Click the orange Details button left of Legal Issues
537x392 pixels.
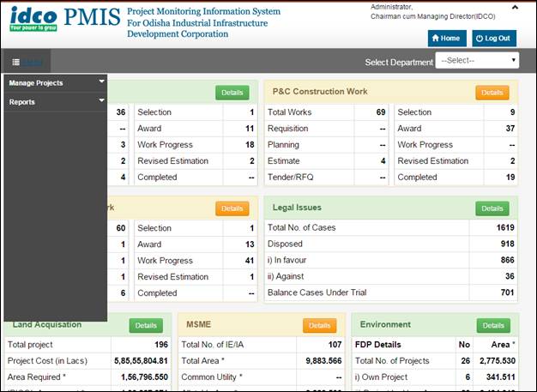click(x=232, y=208)
